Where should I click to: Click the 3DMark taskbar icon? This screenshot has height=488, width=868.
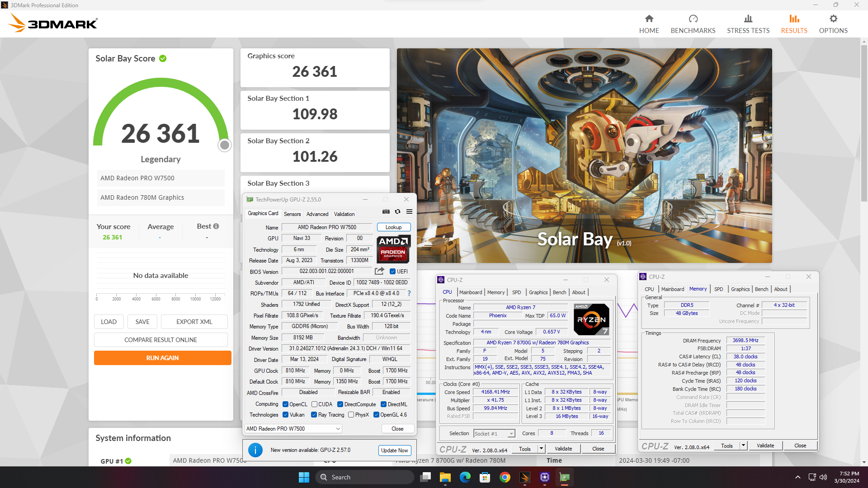525,477
